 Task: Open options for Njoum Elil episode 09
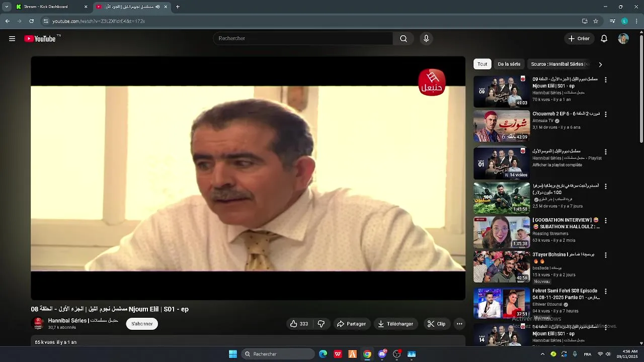606,80
